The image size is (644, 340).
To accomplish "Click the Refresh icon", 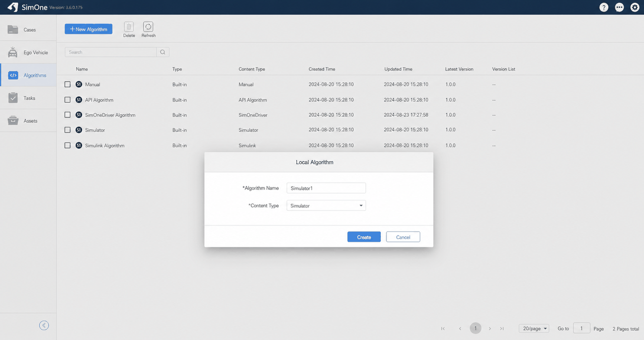I will pyautogui.click(x=148, y=27).
